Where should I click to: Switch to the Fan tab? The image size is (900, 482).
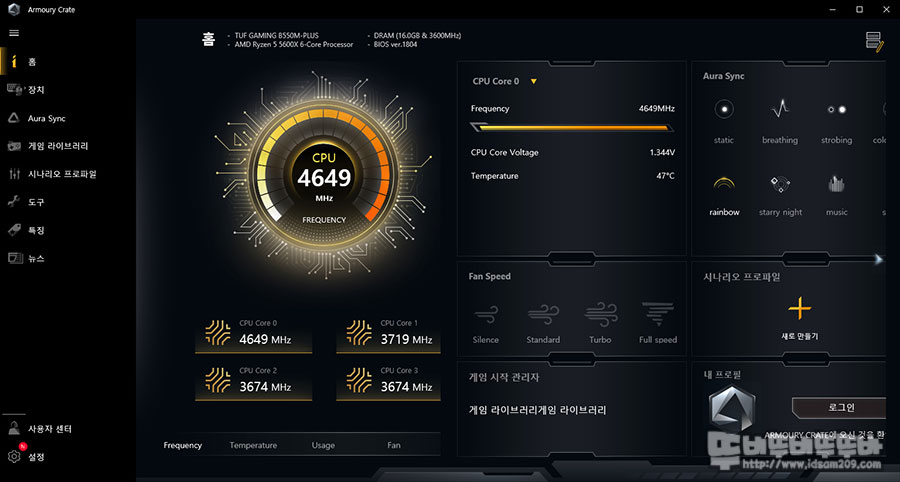pos(394,445)
